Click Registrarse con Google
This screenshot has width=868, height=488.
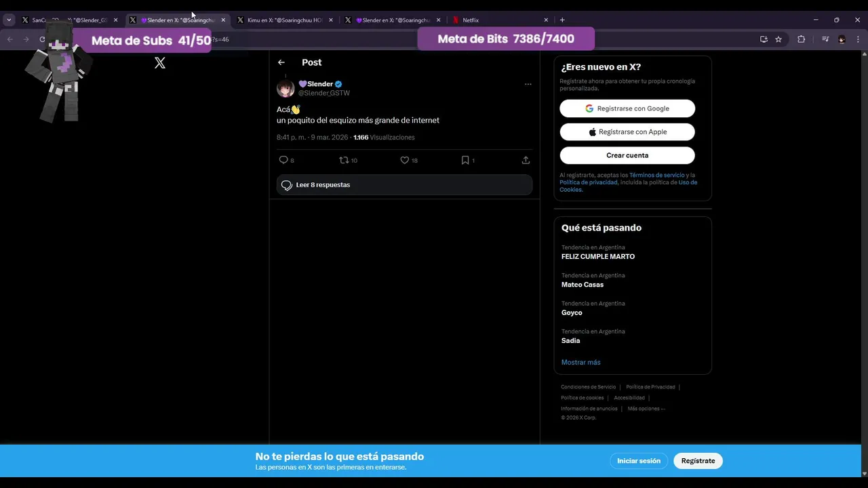coord(627,108)
